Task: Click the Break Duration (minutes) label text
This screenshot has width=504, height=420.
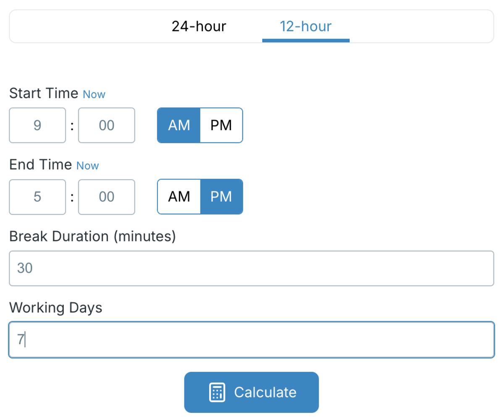Action: point(92,236)
